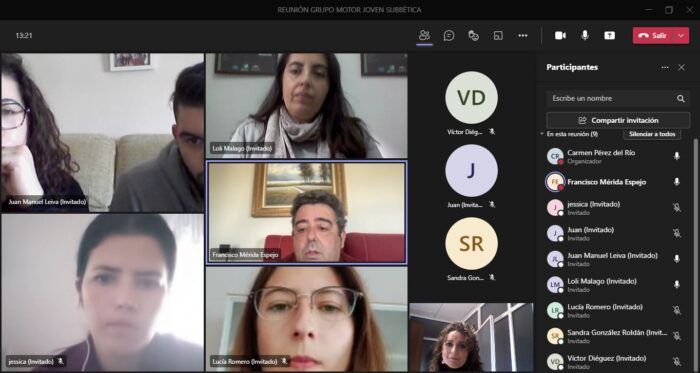Image resolution: width=700 pixels, height=373 pixels.
Task: Select Loli Malago LM avatar in list
Action: pos(555,285)
